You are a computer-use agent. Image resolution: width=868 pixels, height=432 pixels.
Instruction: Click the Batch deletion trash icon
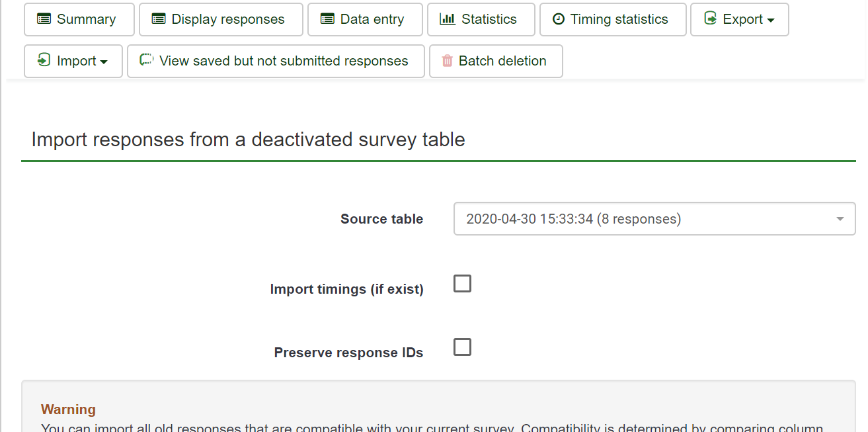click(x=448, y=61)
